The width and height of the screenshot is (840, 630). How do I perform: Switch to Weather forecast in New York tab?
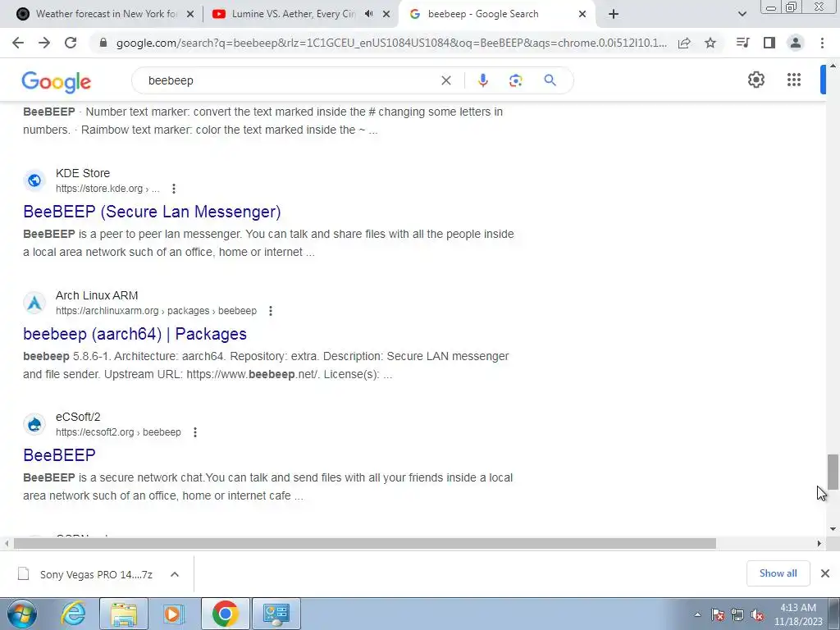coord(106,14)
